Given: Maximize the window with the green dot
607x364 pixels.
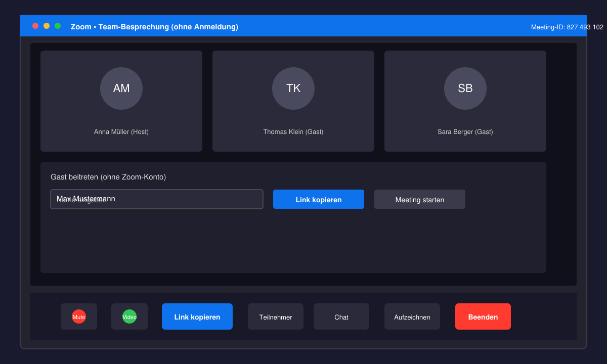Looking at the screenshot, I should pos(58,26).
